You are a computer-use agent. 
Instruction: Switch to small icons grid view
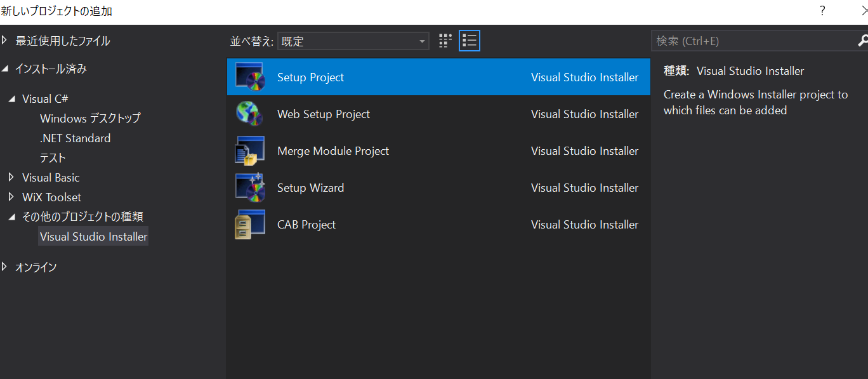coord(445,41)
